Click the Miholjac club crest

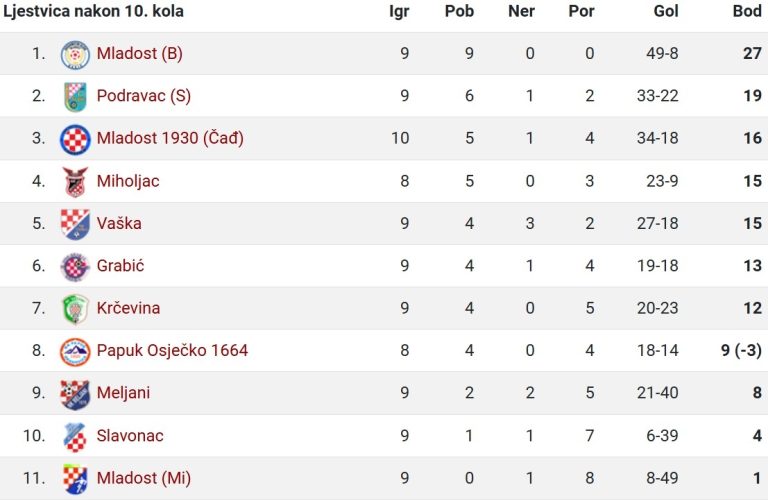pos(75,182)
